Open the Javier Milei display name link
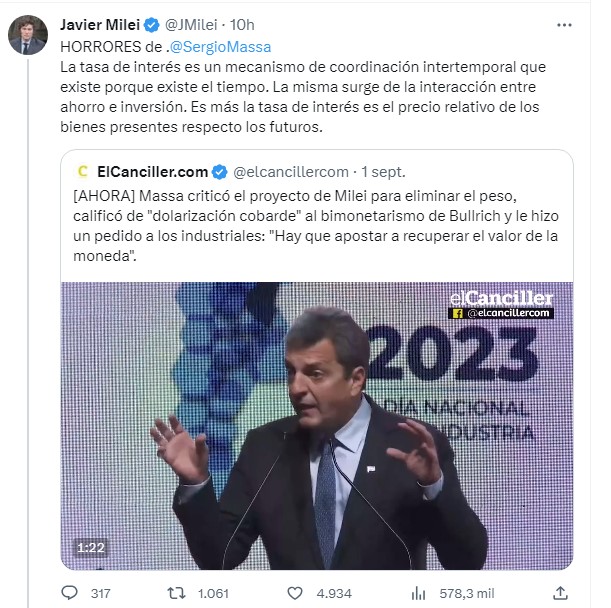Screen dimensions: 611x608 99,25
